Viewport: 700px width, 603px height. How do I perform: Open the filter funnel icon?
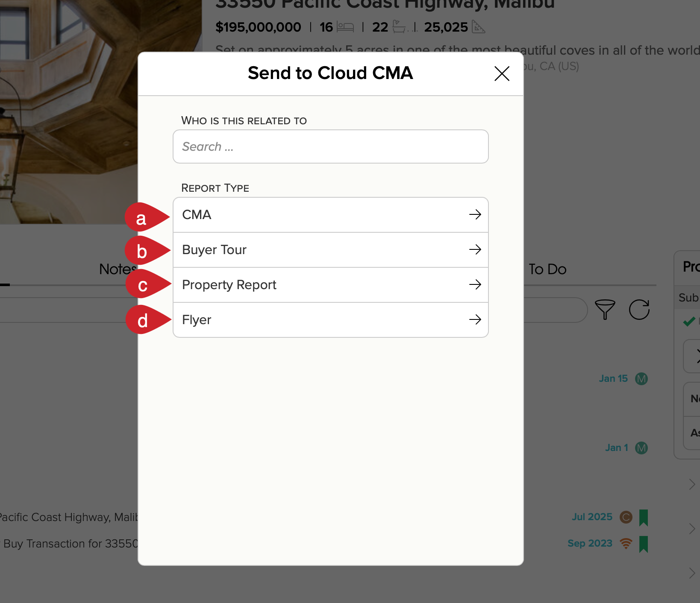tap(605, 310)
